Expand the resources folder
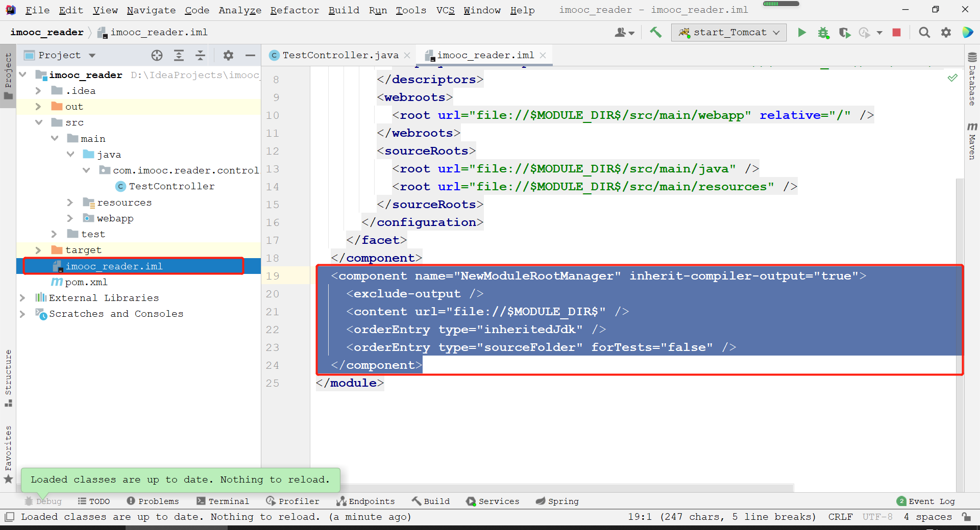Image resolution: width=980 pixels, height=530 pixels. 70,203
